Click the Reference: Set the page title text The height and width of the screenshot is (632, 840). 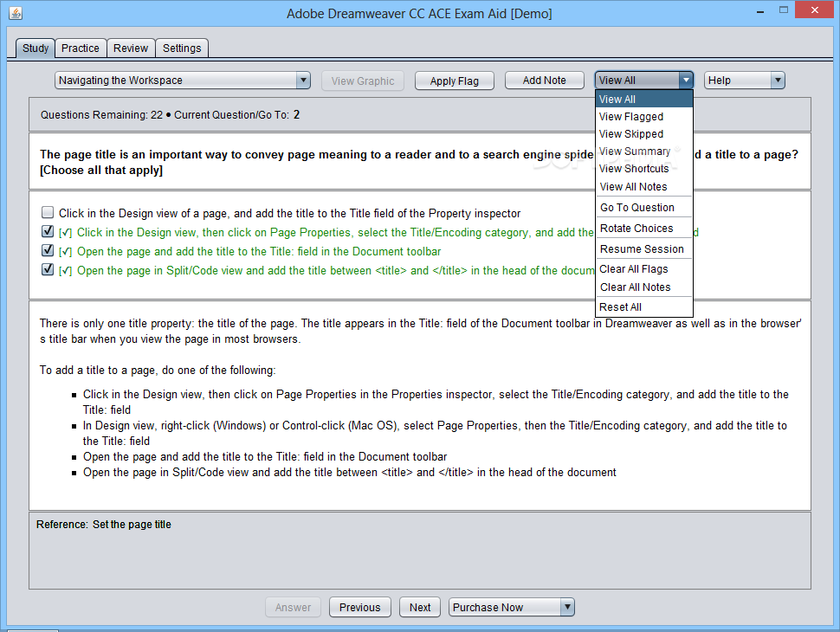[104, 525]
